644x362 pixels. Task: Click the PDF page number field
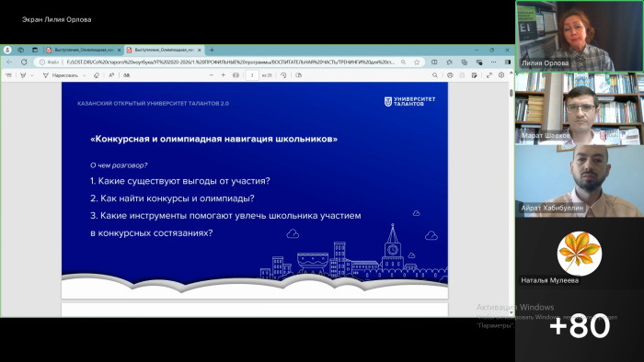click(252, 75)
